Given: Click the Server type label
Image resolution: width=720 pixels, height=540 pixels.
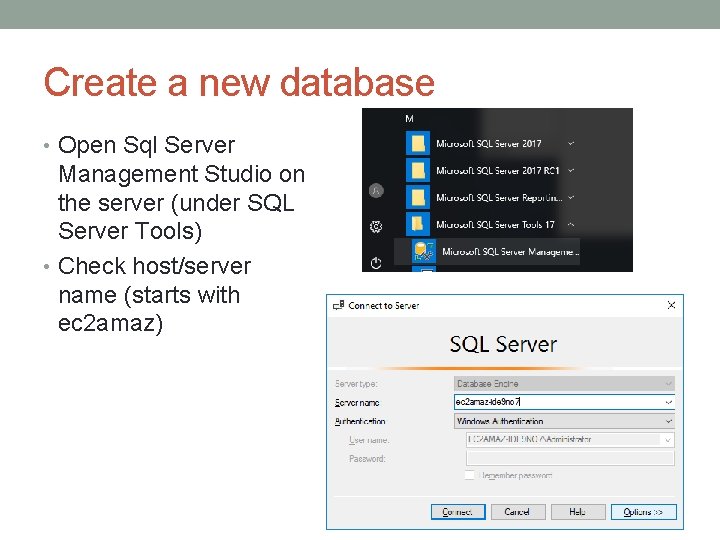Looking at the screenshot, I should 356,383.
